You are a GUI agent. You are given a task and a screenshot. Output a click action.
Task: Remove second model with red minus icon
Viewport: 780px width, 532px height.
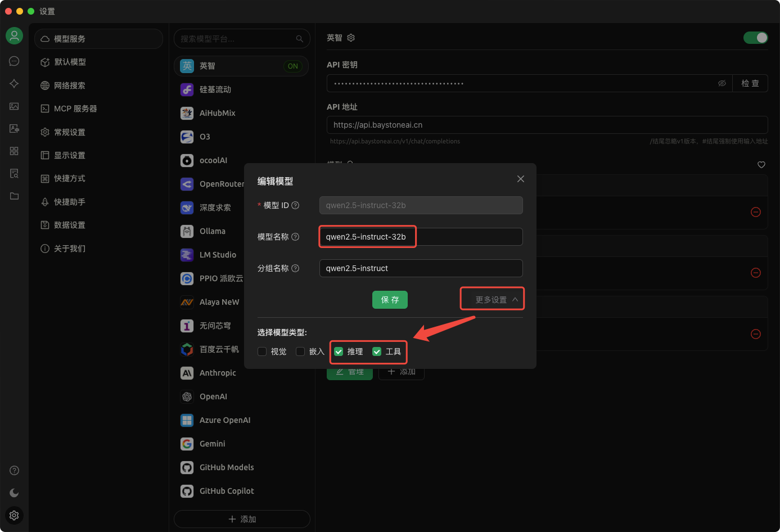[756, 273]
